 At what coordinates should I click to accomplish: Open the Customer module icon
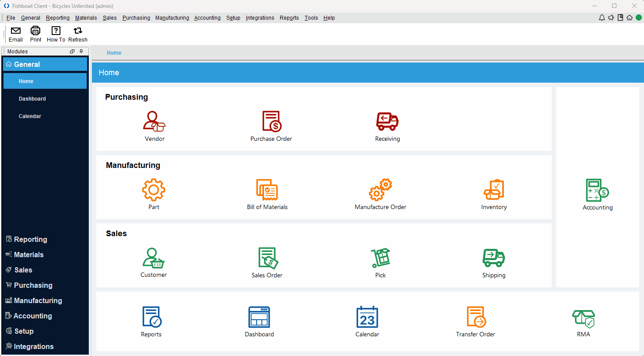coord(154,258)
